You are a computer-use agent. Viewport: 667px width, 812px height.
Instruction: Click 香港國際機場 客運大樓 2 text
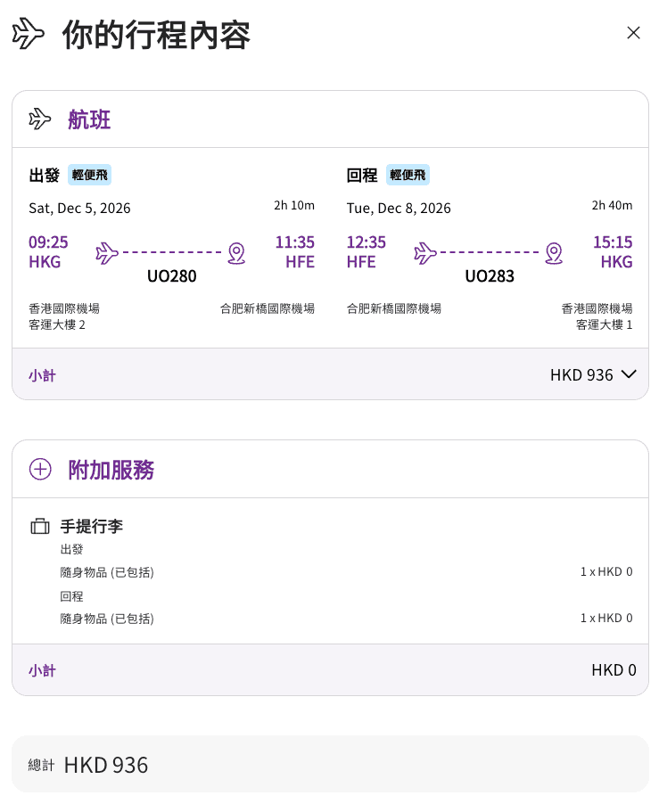pos(64,316)
